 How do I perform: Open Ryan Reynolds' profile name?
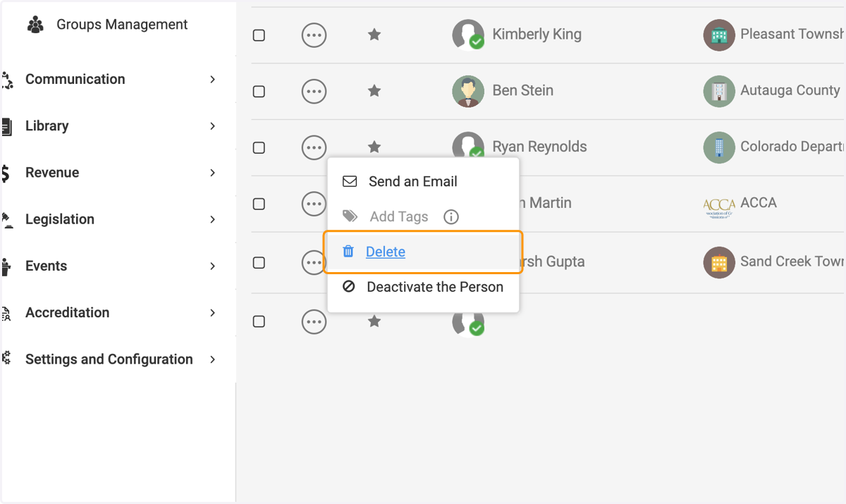540,147
